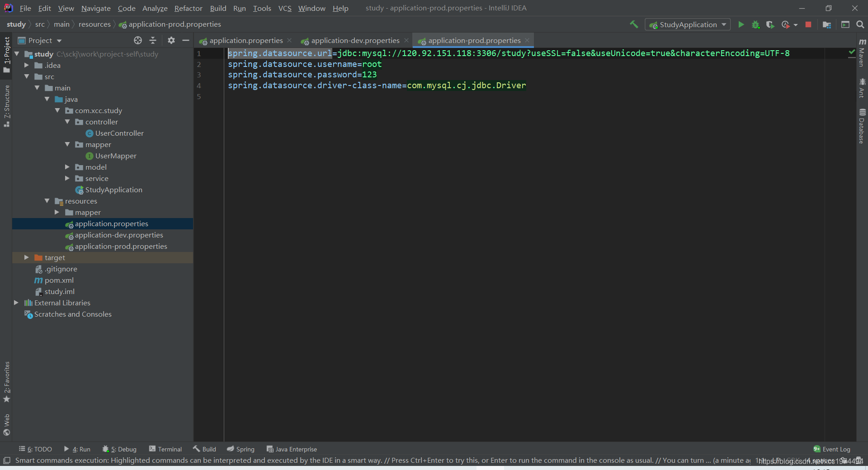Expand resources mapper folder
The height and width of the screenshot is (470, 868).
(57, 212)
